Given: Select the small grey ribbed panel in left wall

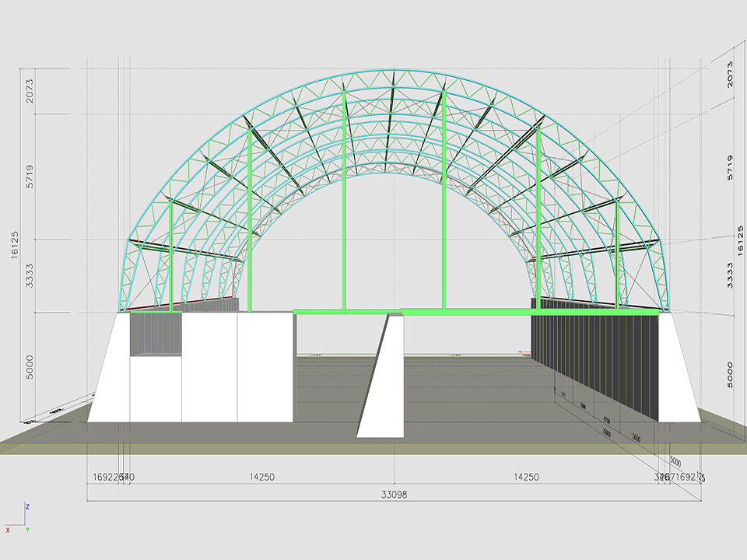Looking at the screenshot, I should point(155,333).
